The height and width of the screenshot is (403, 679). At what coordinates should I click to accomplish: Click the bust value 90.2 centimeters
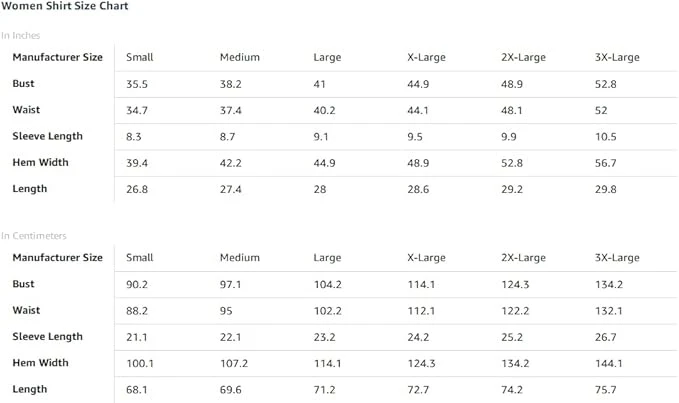click(137, 284)
